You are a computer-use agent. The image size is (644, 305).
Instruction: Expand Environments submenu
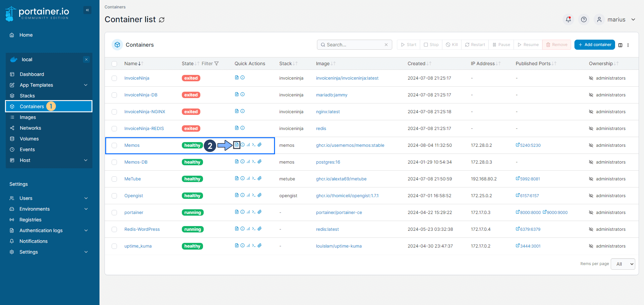[x=86, y=209]
